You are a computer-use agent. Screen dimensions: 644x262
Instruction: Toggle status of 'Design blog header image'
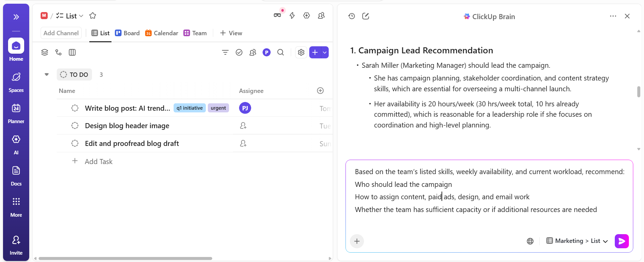[75, 125]
